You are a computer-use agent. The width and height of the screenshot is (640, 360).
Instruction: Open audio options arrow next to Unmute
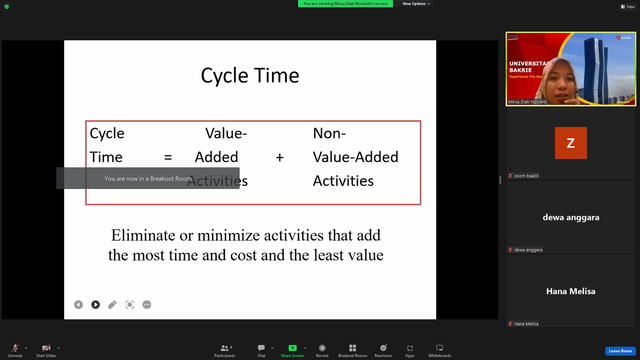tap(26, 348)
